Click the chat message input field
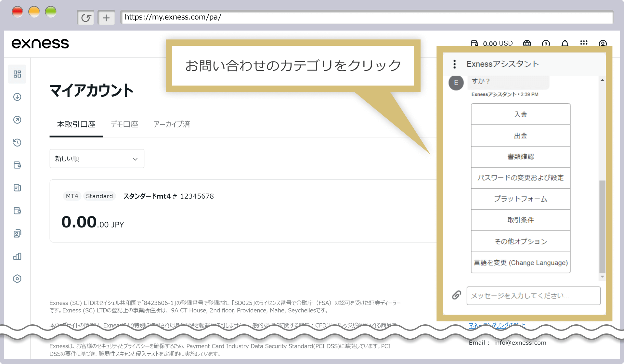 (x=534, y=296)
